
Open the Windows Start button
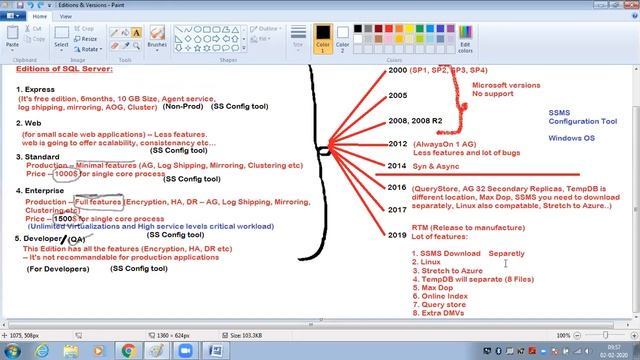point(12,351)
